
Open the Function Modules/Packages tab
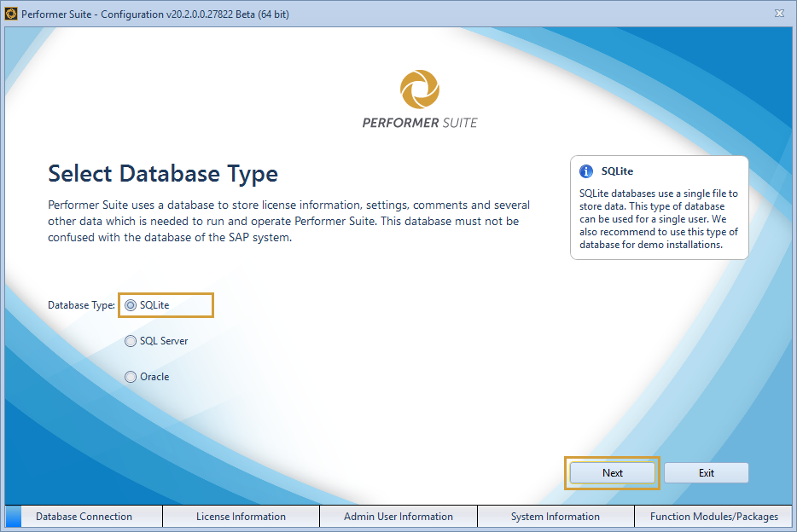pos(715,516)
